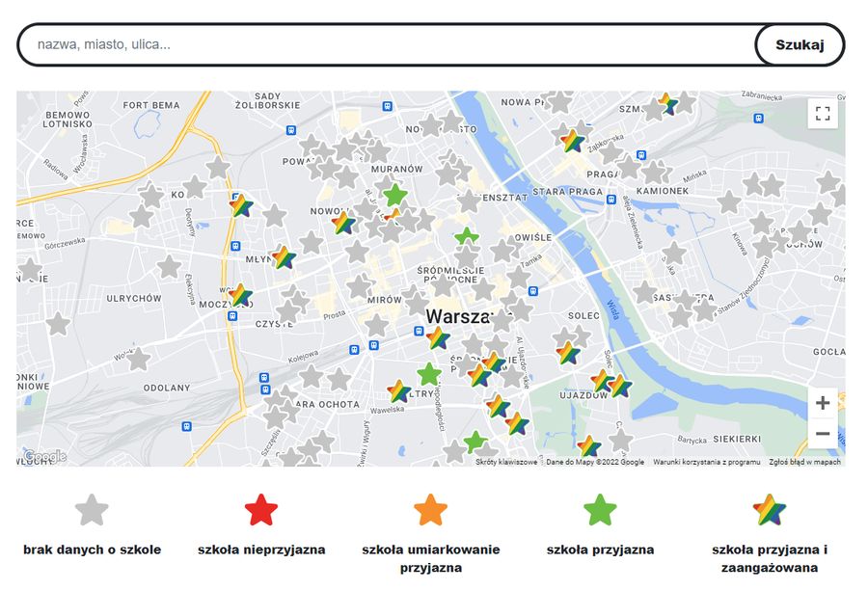The height and width of the screenshot is (590, 868).
Task: Click the rainbow star left of NOWOLIPKI label
Action: tap(343, 224)
